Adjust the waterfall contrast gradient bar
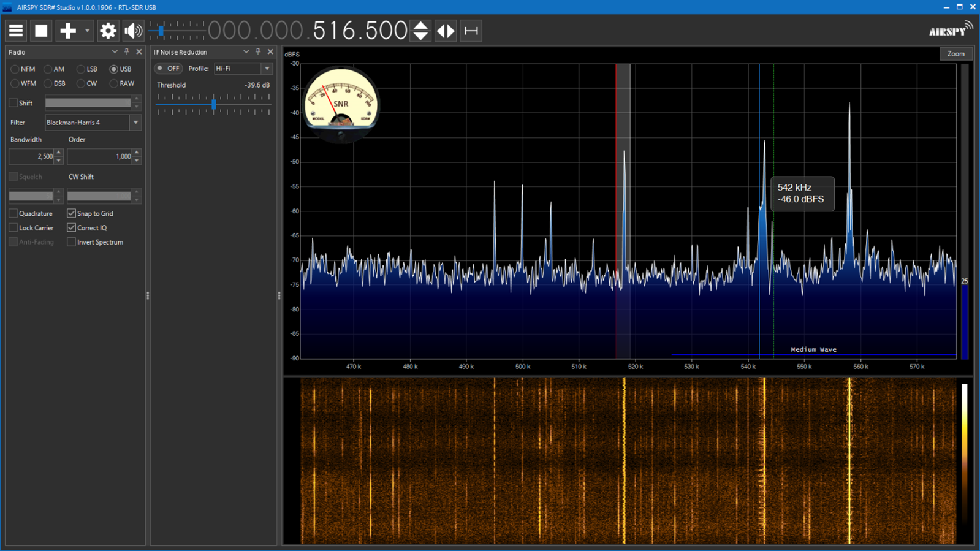Image resolution: width=980 pixels, height=551 pixels. [964, 454]
